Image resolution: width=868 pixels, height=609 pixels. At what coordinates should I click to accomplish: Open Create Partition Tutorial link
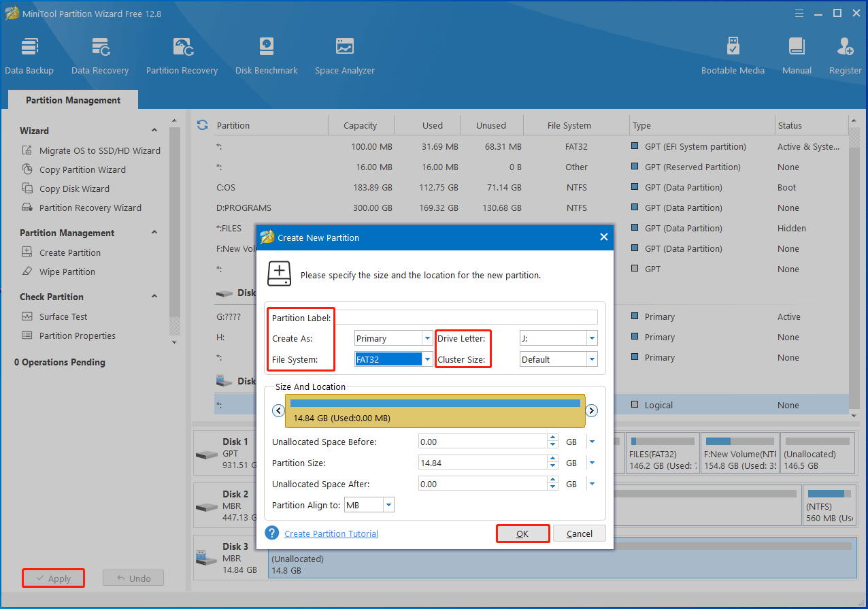331,533
